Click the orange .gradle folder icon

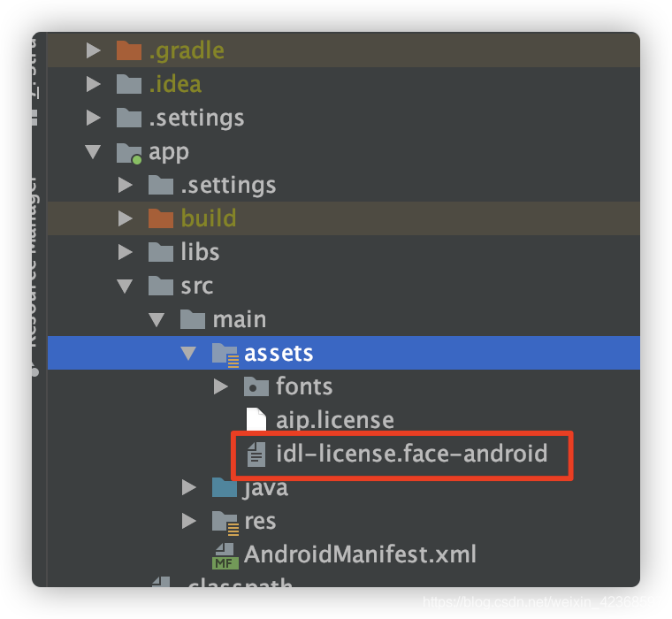(129, 50)
